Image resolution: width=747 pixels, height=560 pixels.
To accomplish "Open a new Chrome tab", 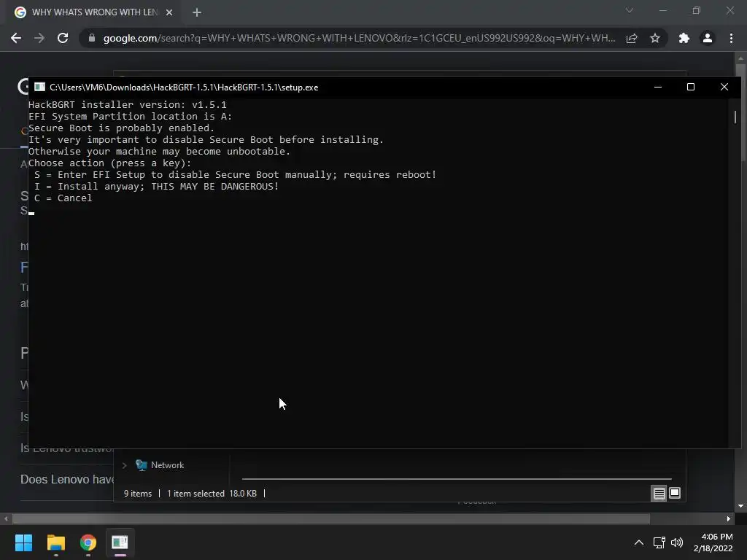I will (197, 12).
